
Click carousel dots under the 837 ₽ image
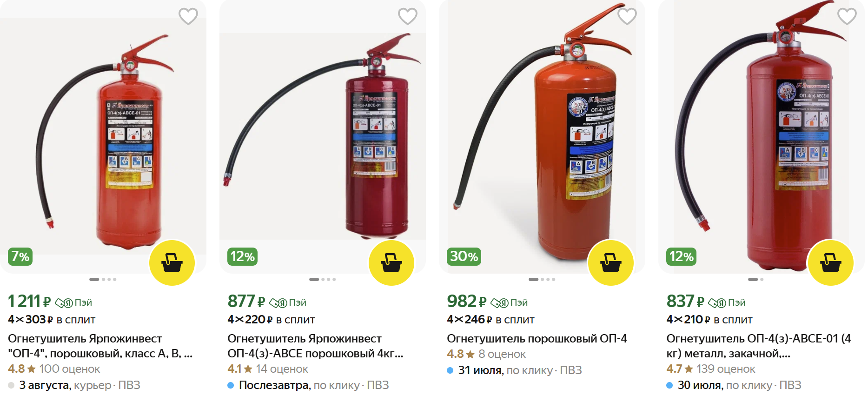[x=755, y=279]
